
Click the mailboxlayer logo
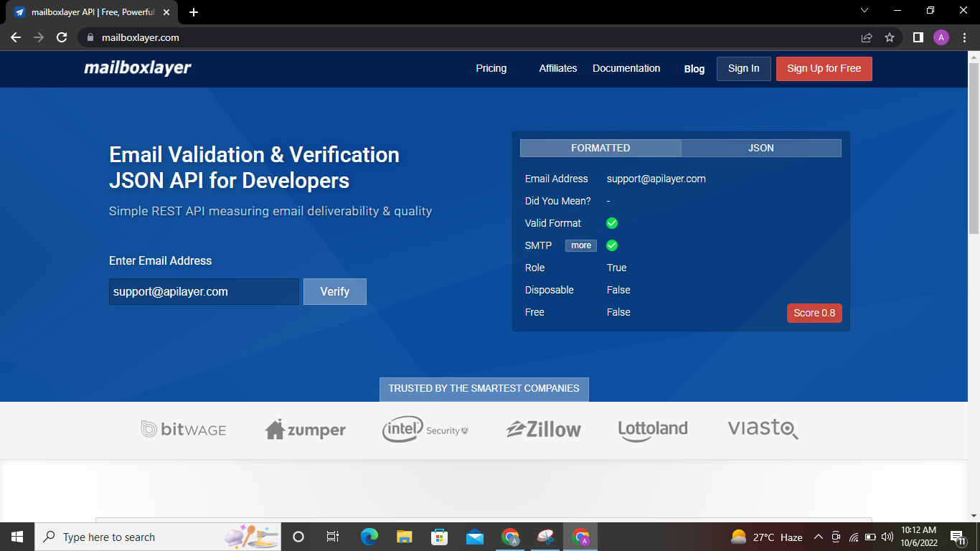[x=138, y=68]
